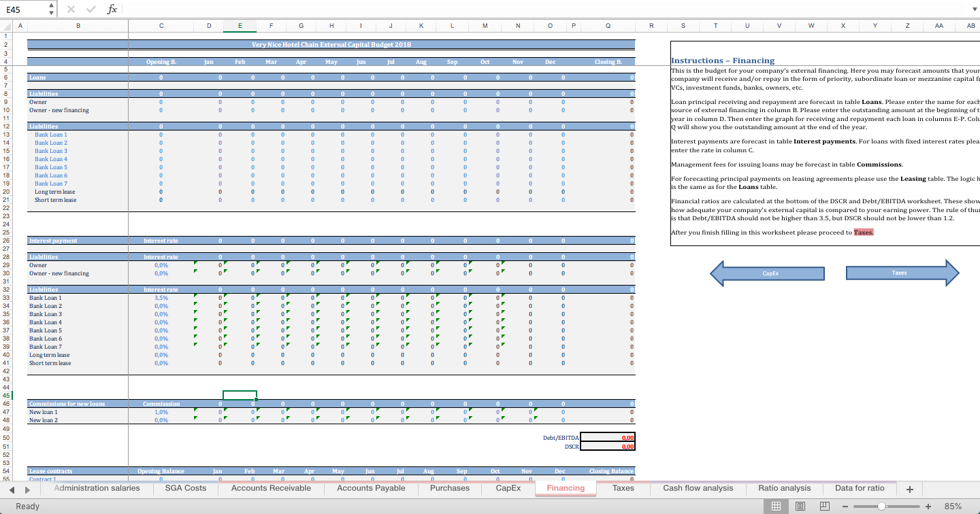This screenshot has height=514, width=980.
Task: Click the Opening B. column heading
Action: click(x=161, y=62)
